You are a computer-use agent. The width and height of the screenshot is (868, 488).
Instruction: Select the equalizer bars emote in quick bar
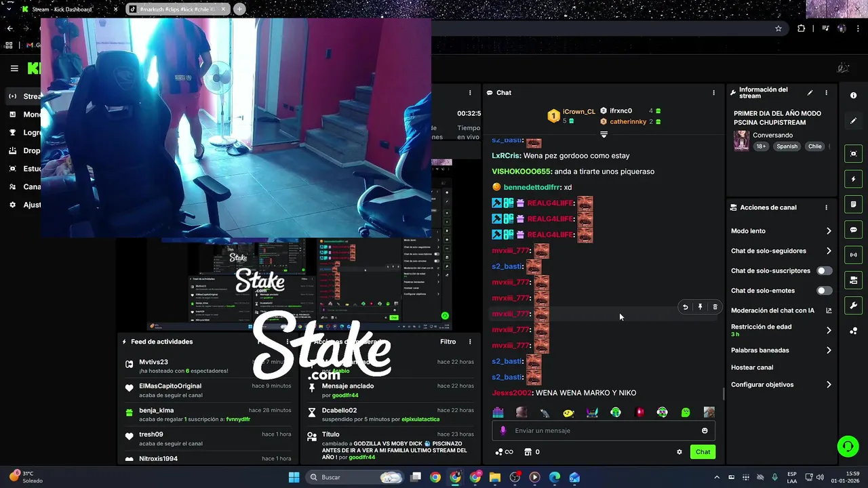498,412
